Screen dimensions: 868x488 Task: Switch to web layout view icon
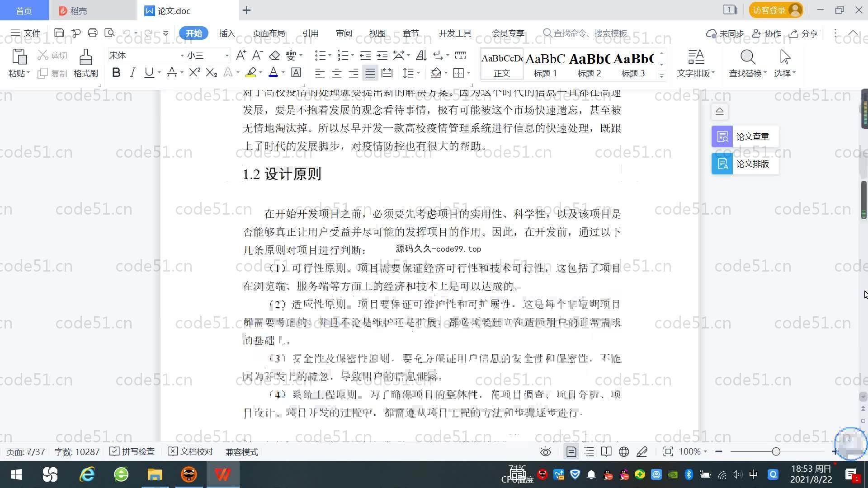[624, 452]
